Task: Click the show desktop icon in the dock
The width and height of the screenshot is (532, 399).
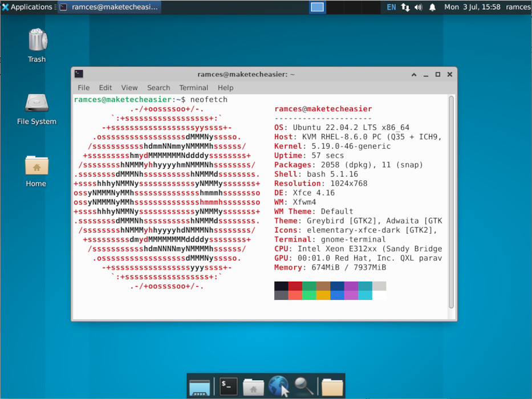Action: coord(199,387)
